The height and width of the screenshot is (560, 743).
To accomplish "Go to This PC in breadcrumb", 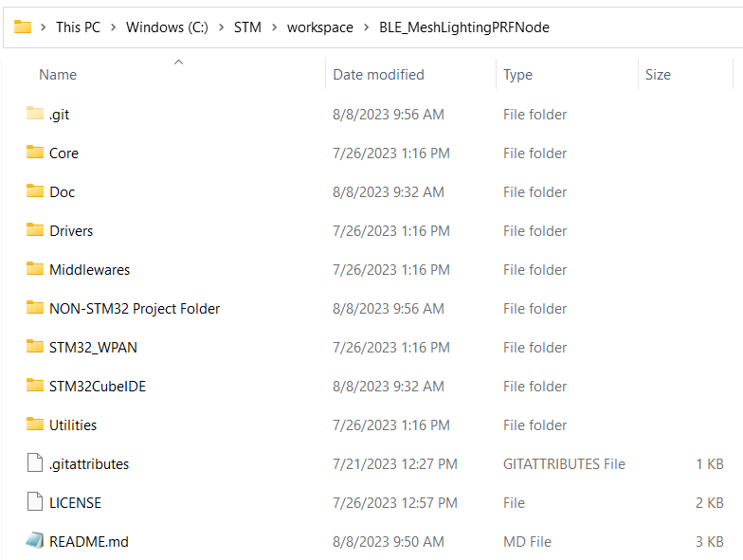I will pos(78,27).
